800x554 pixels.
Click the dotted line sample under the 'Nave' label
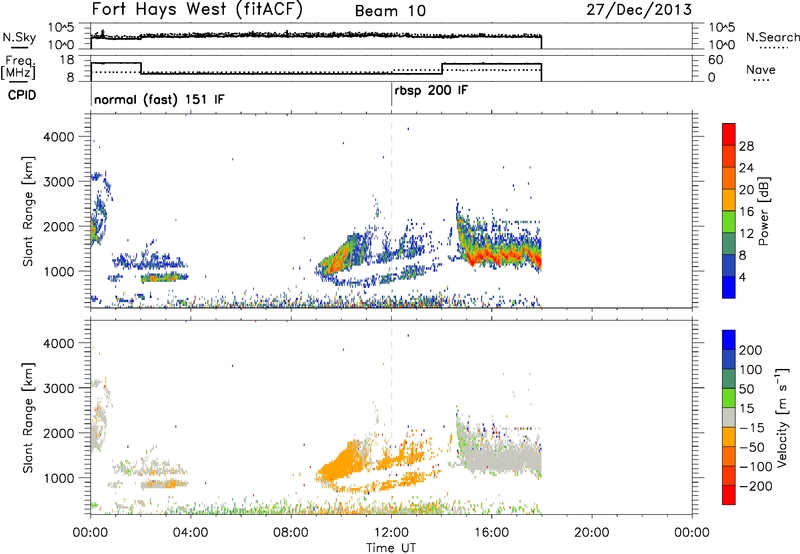click(x=761, y=80)
